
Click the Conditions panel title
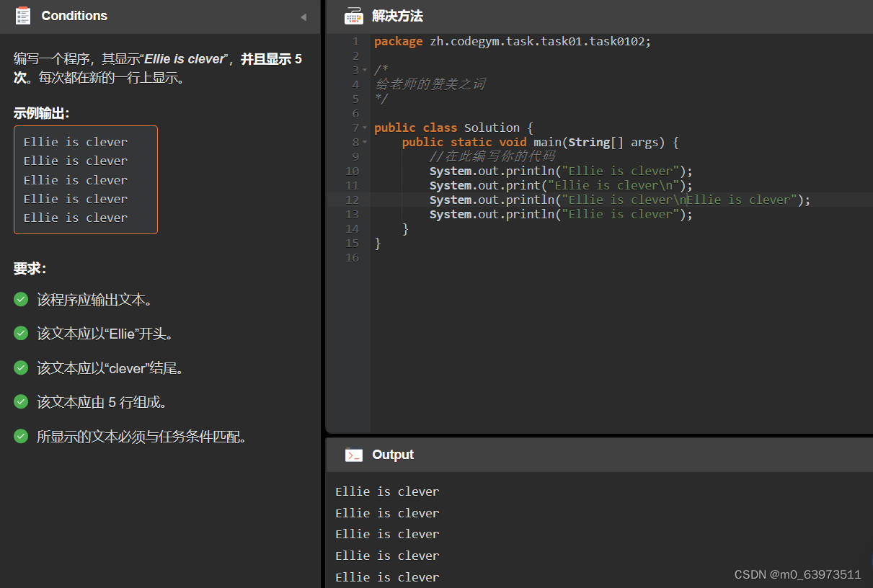[x=74, y=16]
